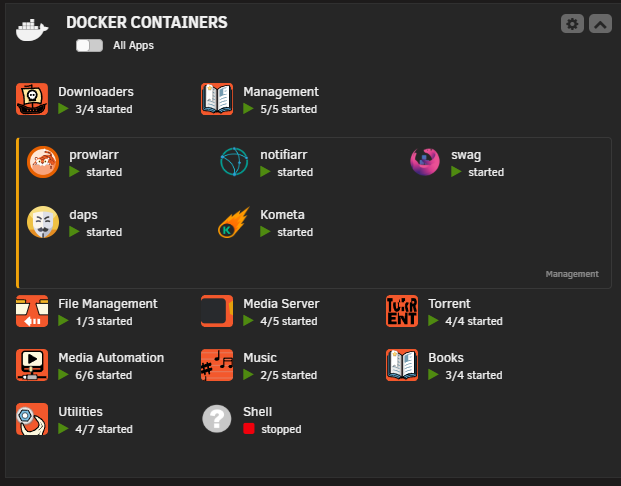
Task: Click the swag container icon
Action: 425,162
